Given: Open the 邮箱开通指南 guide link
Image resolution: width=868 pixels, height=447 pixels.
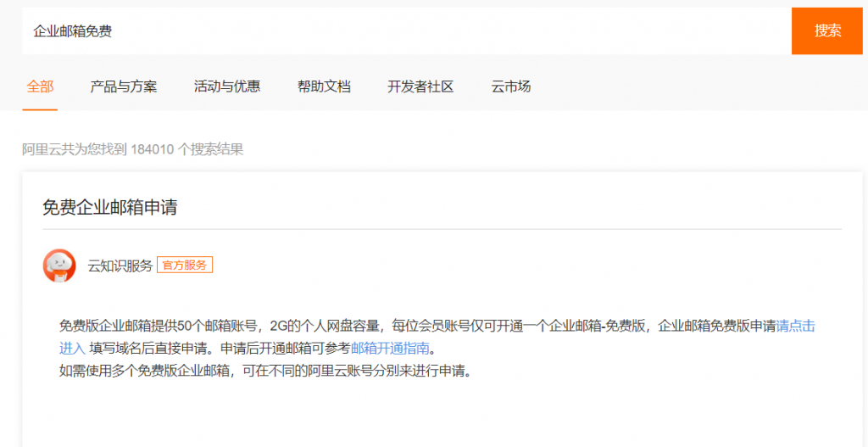Looking at the screenshot, I should point(391,348).
